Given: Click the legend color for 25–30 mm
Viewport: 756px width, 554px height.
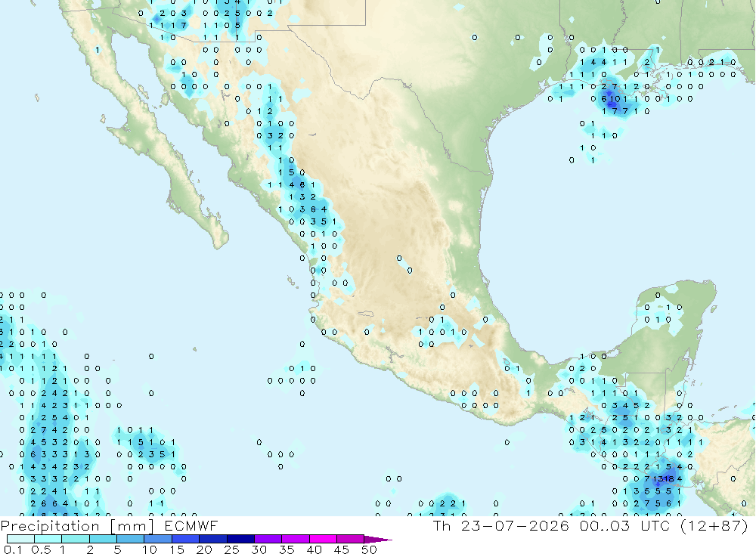Looking at the screenshot, I should pos(240,539).
